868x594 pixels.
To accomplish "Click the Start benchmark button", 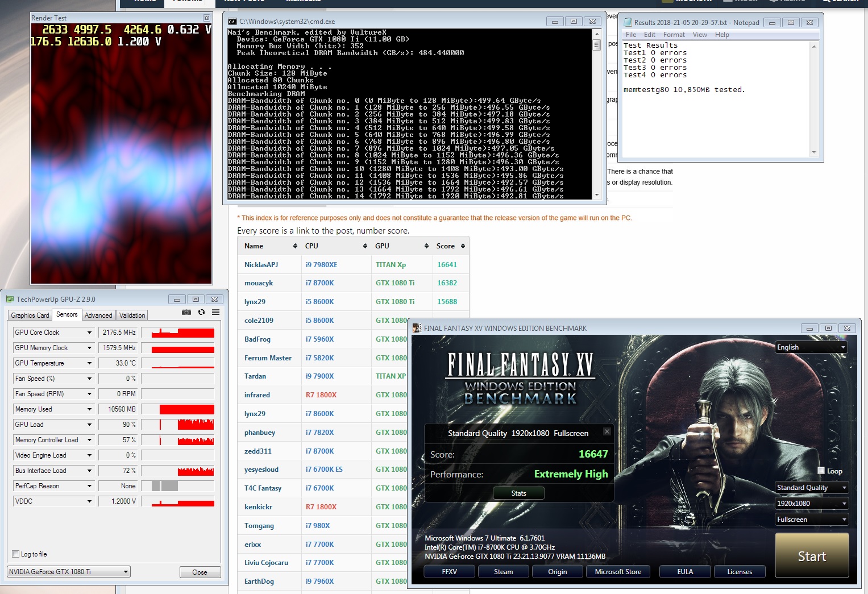I will click(x=812, y=555).
